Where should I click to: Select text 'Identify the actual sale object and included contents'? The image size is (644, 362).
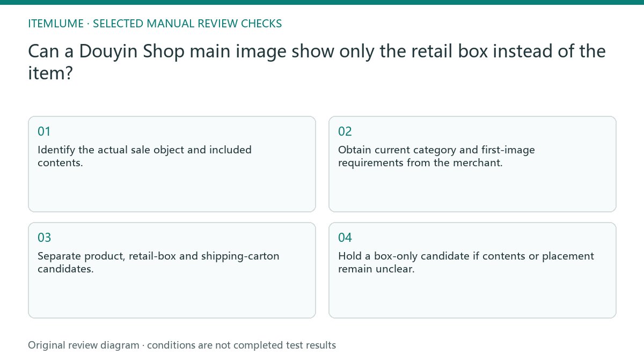pos(144,156)
